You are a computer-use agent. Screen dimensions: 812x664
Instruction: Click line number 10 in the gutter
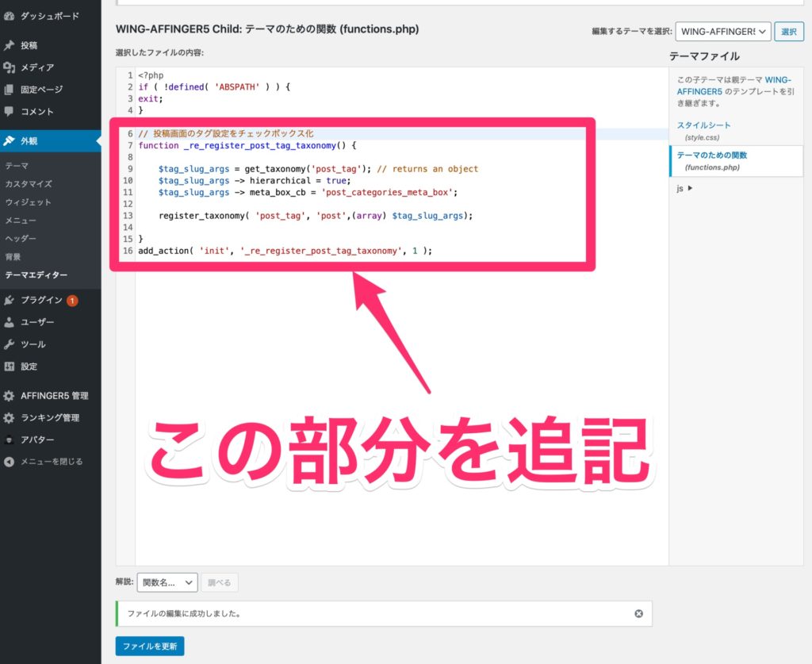(128, 181)
